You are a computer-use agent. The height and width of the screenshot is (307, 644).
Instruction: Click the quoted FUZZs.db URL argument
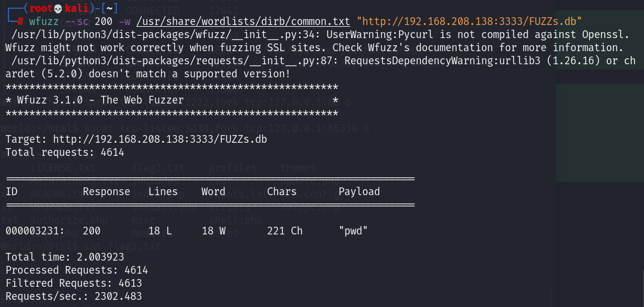pos(469,22)
